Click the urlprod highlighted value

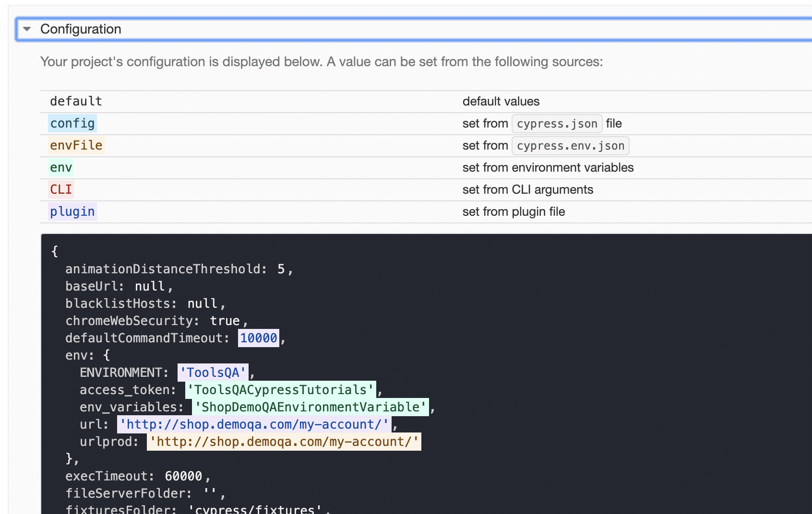284,442
